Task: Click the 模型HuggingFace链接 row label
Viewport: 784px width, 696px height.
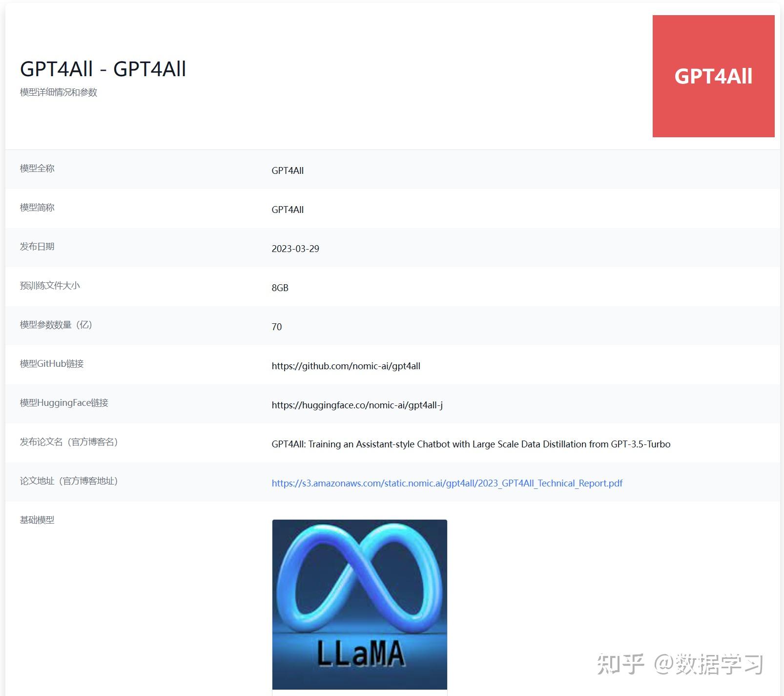Action: (64, 403)
